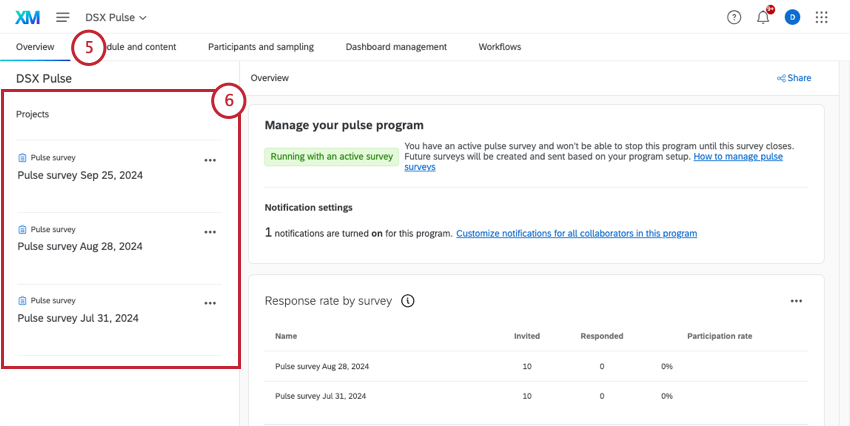Open more options for Pulse survey Sep 25, 2024
Screen dimensions: 850x426
tap(210, 159)
